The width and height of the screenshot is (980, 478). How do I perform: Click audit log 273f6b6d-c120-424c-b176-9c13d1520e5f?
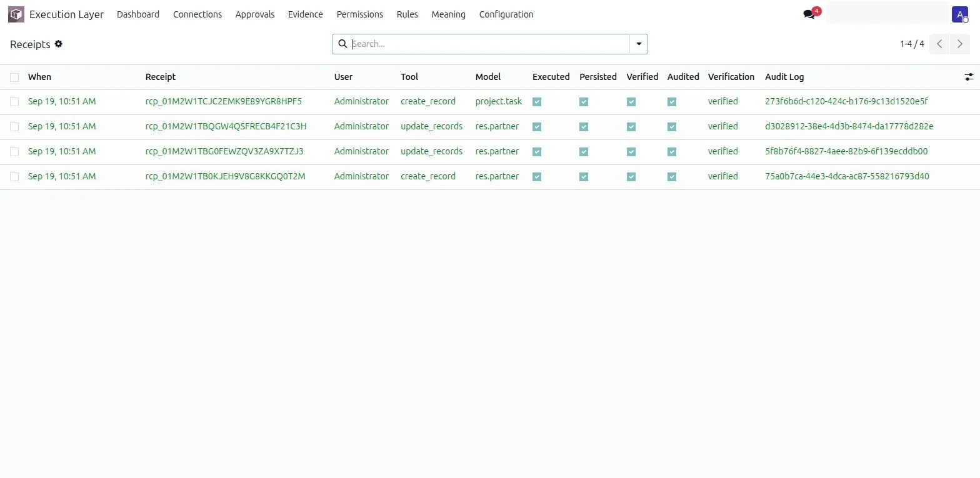pos(847,101)
